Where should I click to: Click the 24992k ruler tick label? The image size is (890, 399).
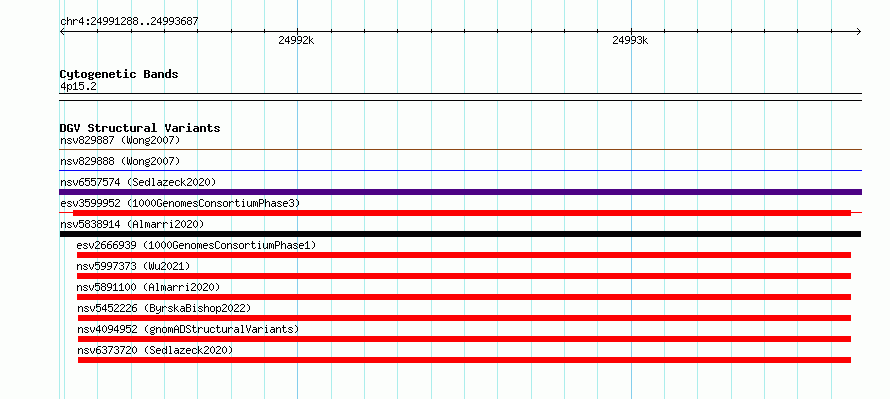pos(296,40)
